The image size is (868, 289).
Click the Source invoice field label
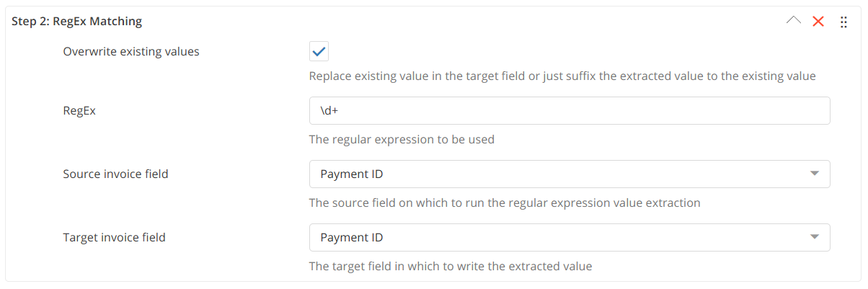(x=115, y=174)
